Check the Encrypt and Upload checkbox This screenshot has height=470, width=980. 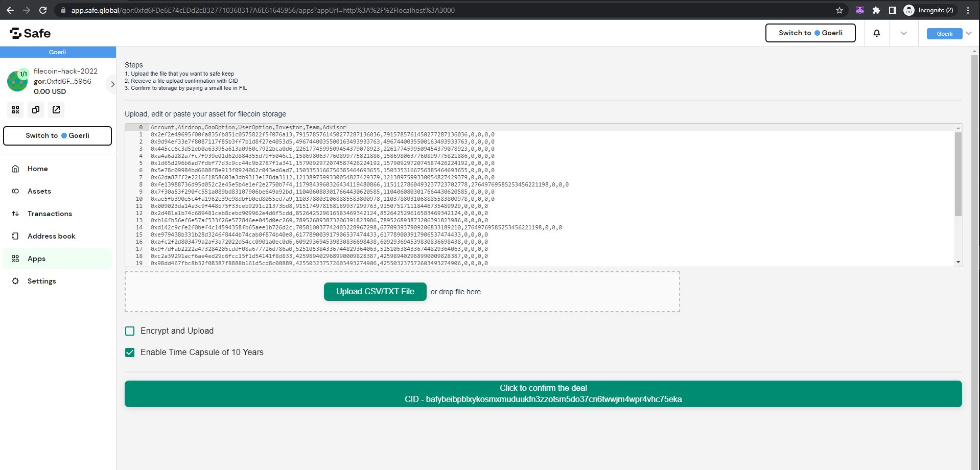click(x=130, y=331)
